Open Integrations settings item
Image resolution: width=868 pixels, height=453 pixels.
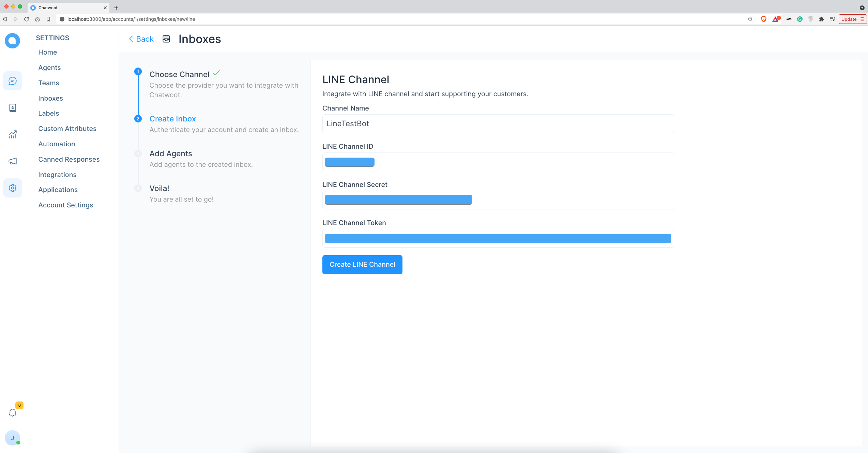pyautogui.click(x=57, y=175)
